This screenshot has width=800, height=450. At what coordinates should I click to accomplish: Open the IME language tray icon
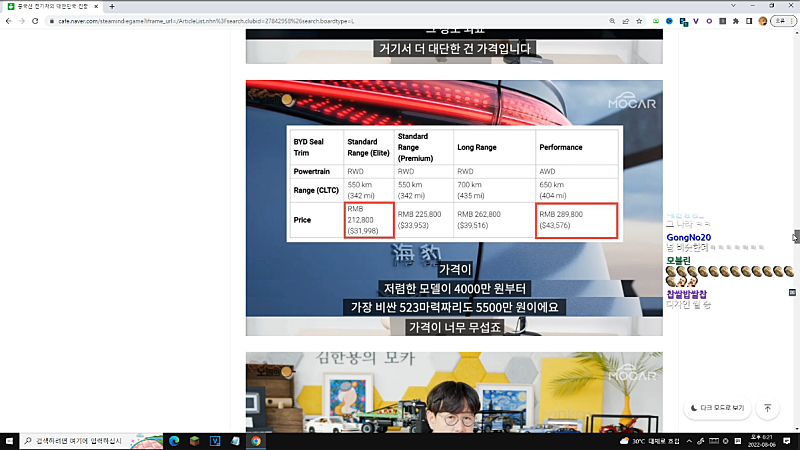pyautogui.click(x=738, y=441)
